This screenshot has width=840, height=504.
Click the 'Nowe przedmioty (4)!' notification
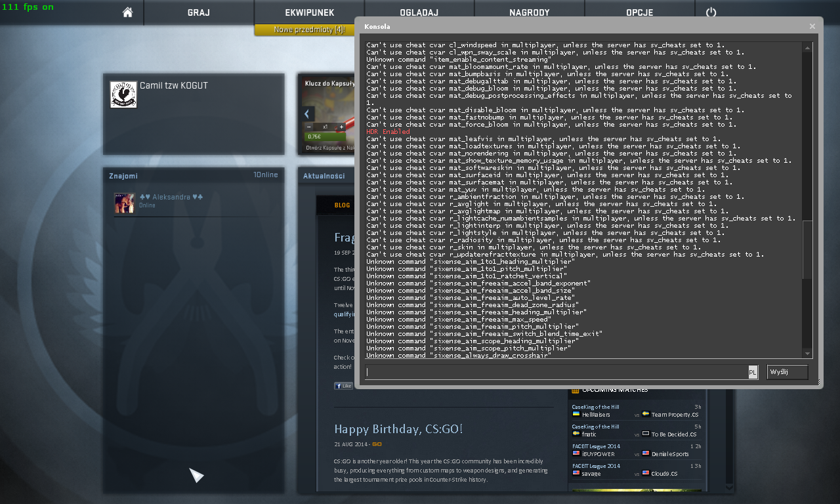(305, 30)
